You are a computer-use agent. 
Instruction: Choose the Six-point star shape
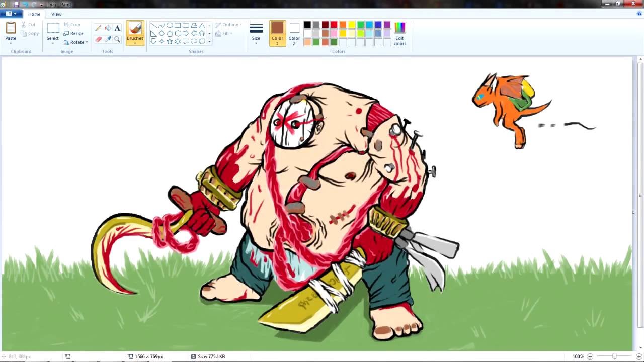pyautogui.click(x=178, y=41)
